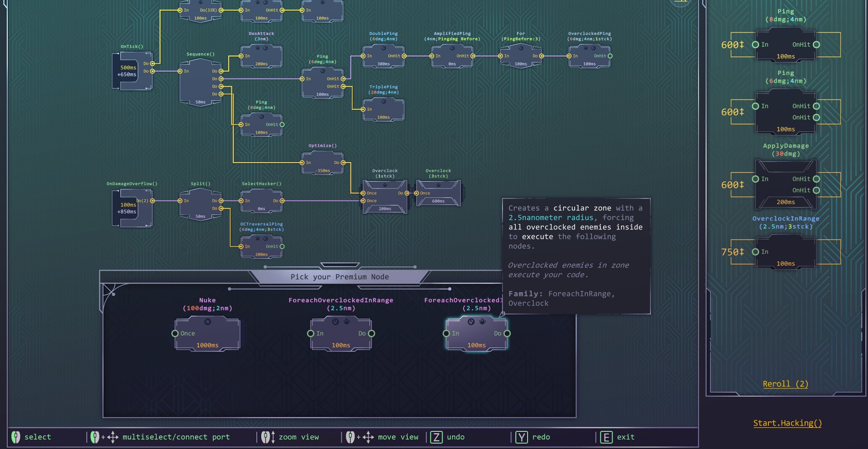Click the OnDamageOverflow() node

click(132, 208)
